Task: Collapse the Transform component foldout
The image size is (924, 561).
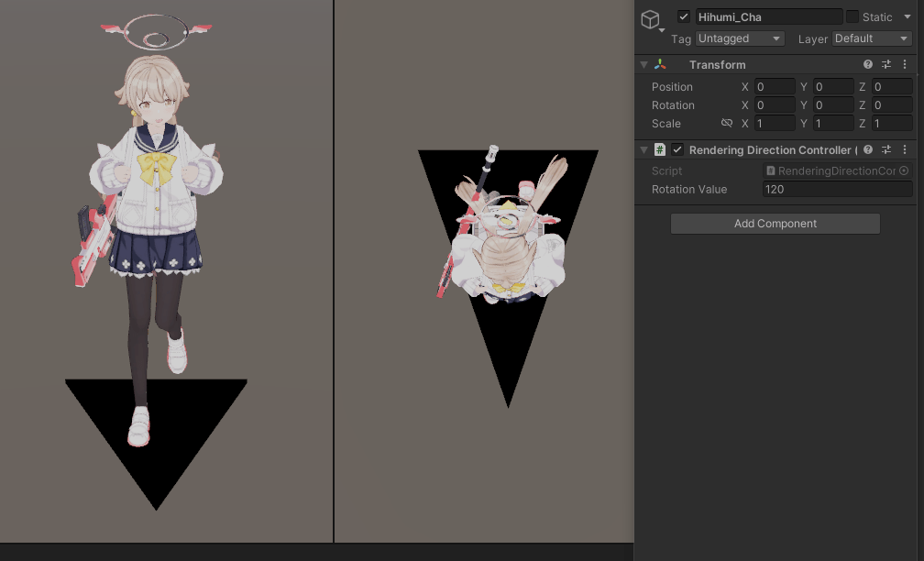Action: pyautogui.click(x=644, y=64)
